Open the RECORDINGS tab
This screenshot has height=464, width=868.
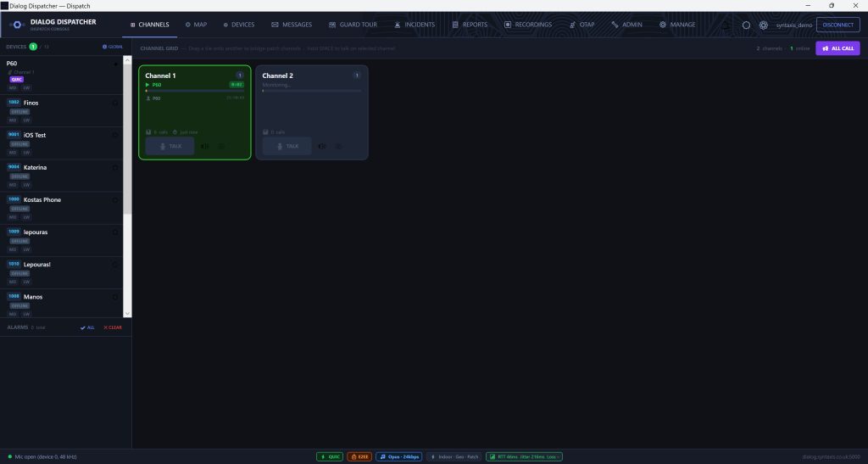coord(527,25)
